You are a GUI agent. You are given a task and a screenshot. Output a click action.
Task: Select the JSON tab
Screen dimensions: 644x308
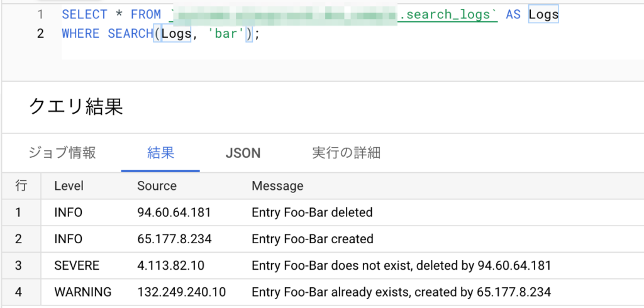coord(243,153)
